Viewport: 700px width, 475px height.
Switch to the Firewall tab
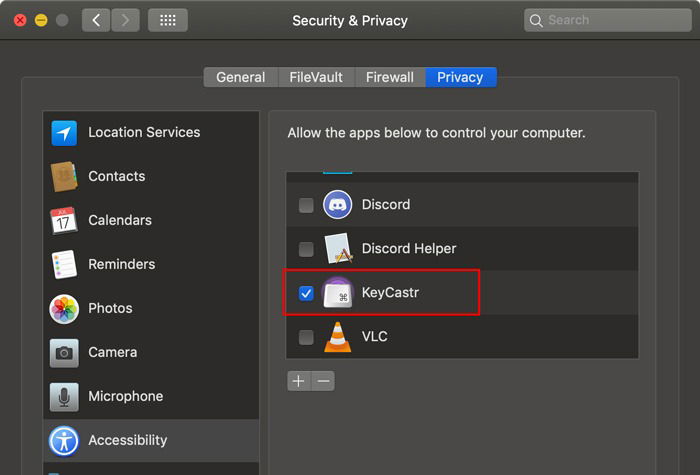click(390, 77)
